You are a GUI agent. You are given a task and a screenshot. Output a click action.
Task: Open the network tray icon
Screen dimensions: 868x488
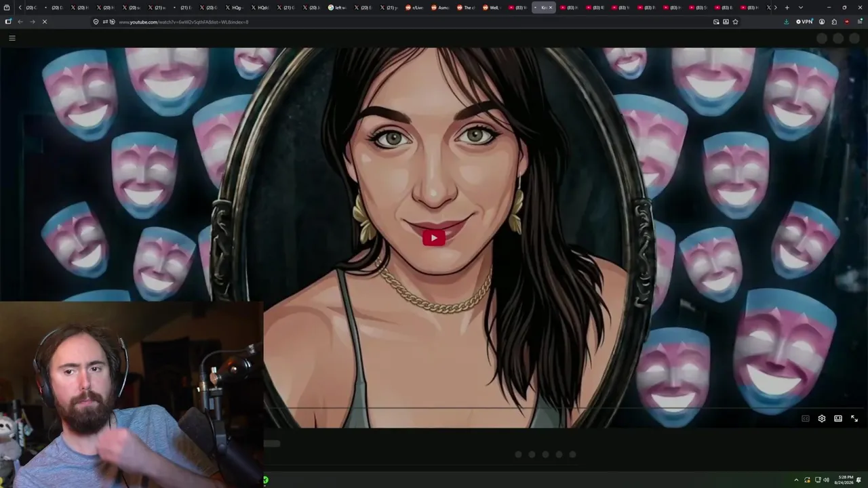click(816, 480)
